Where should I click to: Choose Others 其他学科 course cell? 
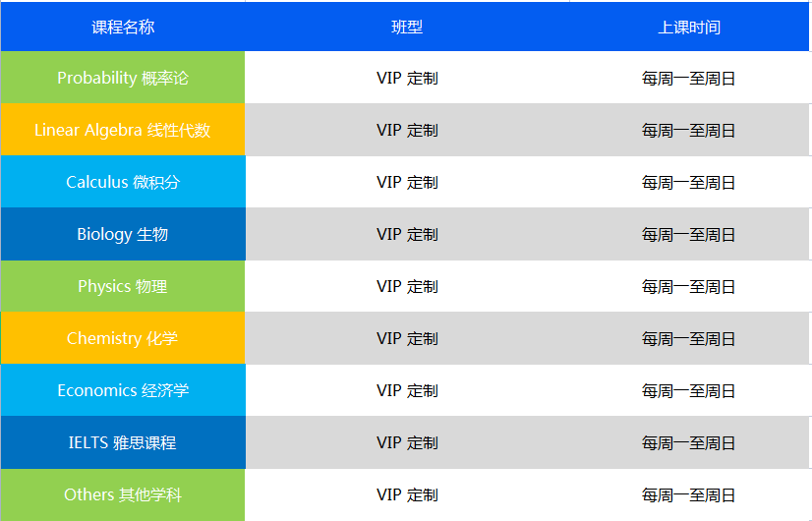(x=123, y=494)
